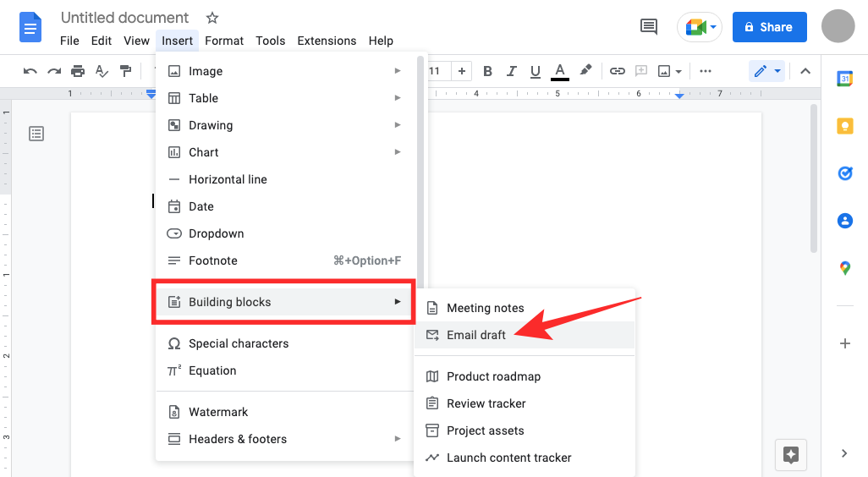This screenshot has width=868, height=477.
Task: Get add-ons with plus icon
Action: (x=845, y=343)
